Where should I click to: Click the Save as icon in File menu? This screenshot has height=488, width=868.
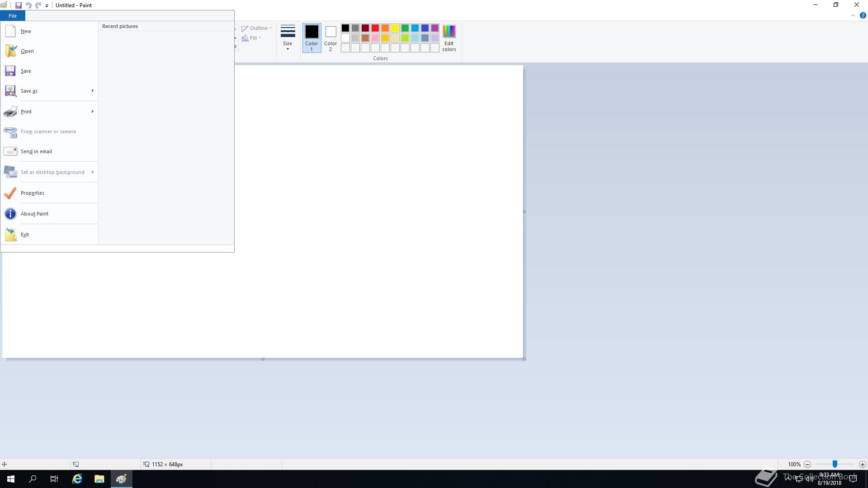(x=10, y=91)
